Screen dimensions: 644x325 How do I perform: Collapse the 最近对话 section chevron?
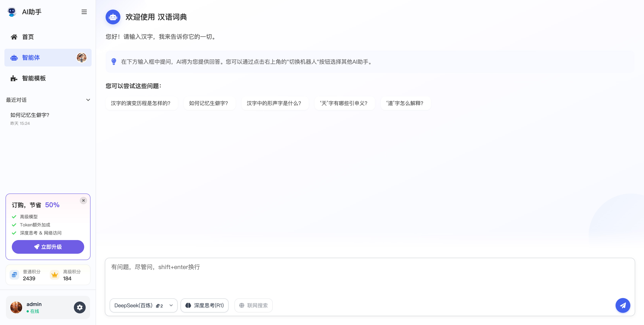(88, 100)
